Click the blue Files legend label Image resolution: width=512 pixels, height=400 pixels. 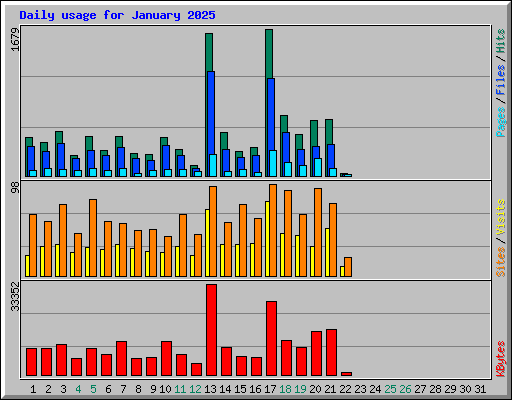(x=501, y=79)
